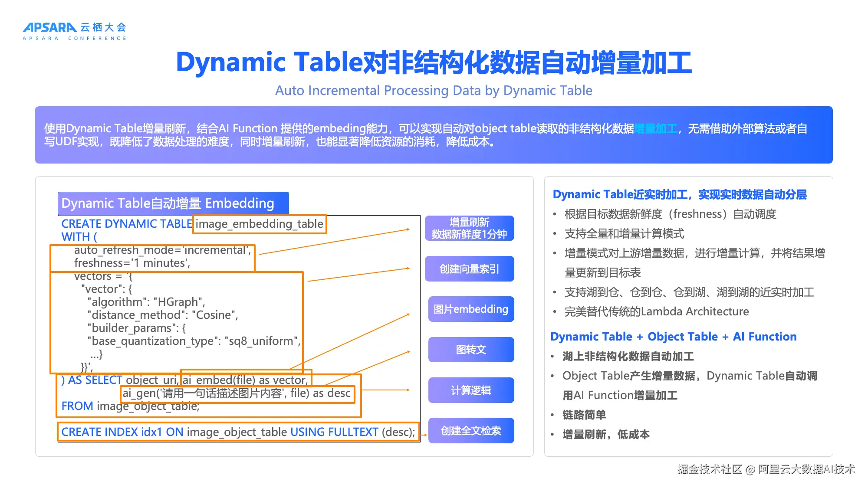
Task: Click the auto_refresh_mode='incremental' code line
Action: pyautogui.click(x=162, y=250)
